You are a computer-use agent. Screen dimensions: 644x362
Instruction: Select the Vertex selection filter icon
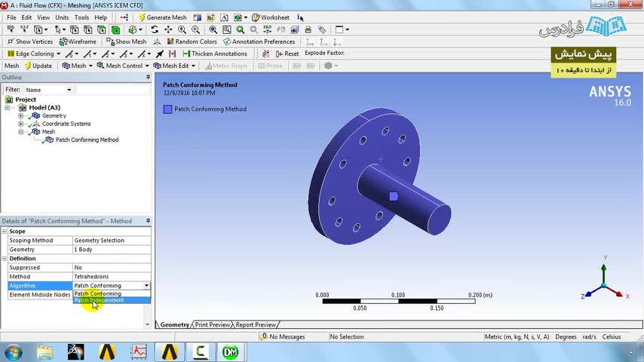click(x=75, y=29)
